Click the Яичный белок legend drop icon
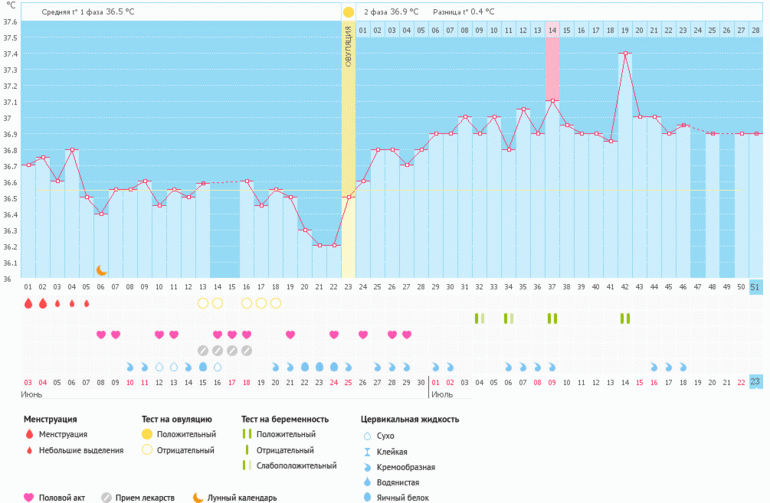770x503 pixels. [366, 497]
